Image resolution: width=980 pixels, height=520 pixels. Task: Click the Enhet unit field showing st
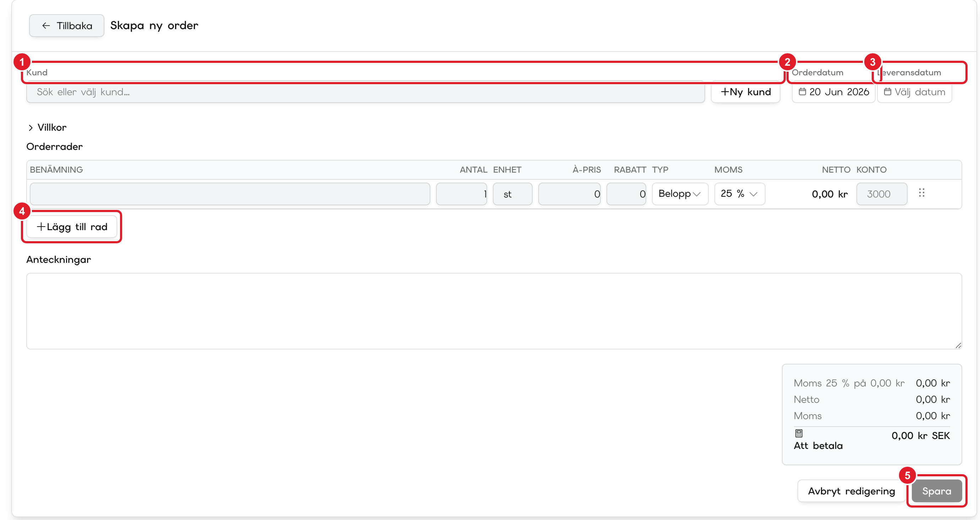point(512,194)
